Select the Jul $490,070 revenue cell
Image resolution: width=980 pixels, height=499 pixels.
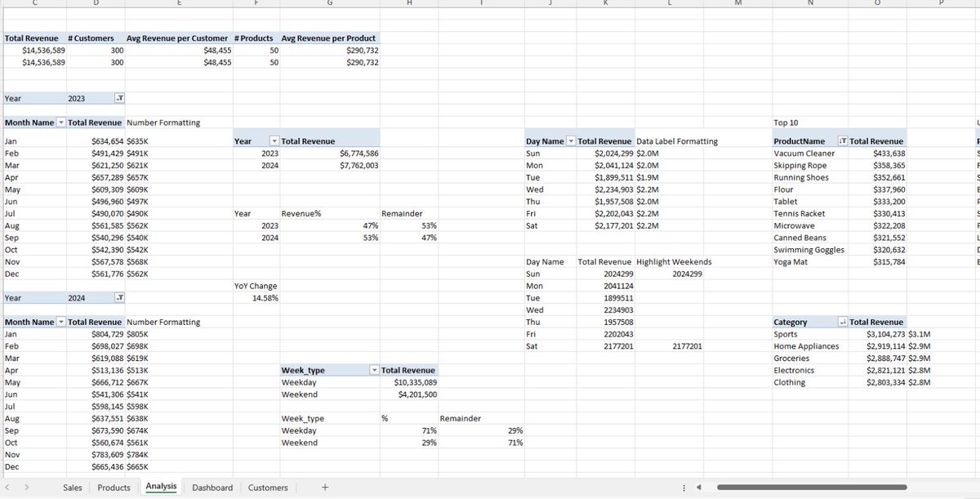pyautogui.click(x=96, y=214)
